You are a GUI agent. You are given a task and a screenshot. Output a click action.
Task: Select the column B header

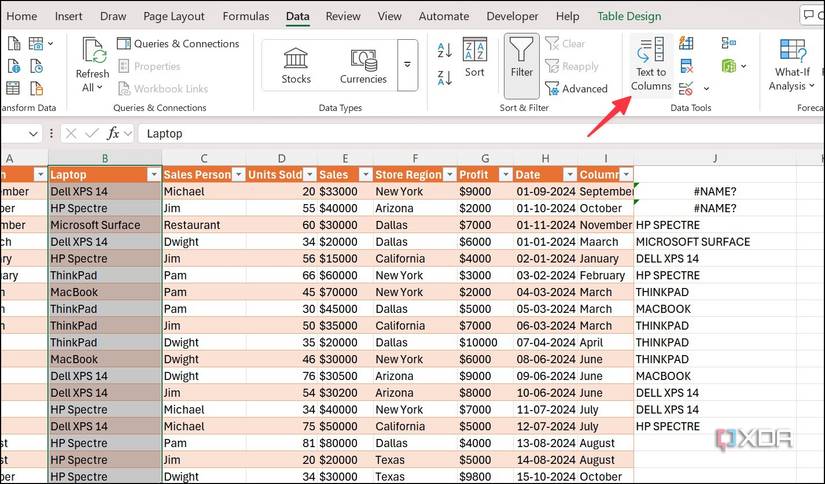(x=105, y=158)
